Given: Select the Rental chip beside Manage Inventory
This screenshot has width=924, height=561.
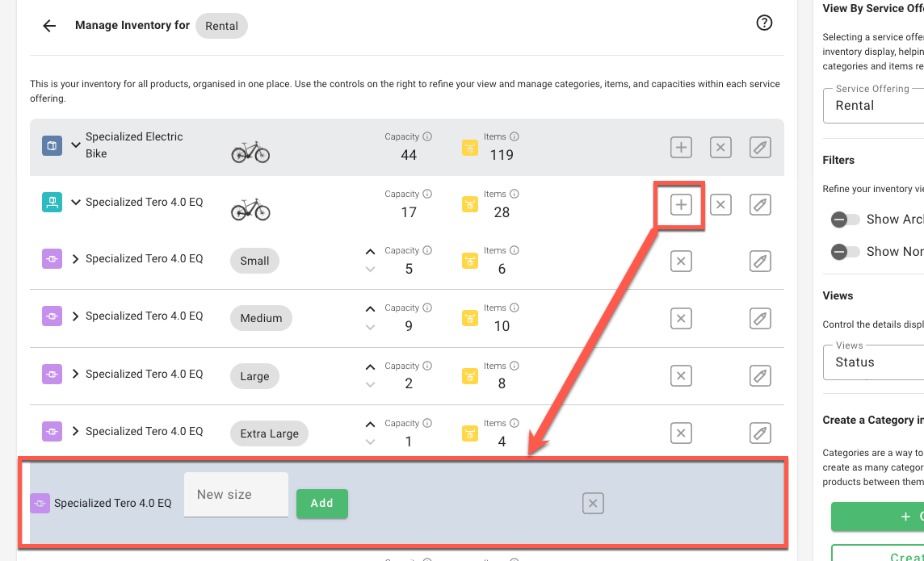Looking at the screenshot, I should point(221,26).
